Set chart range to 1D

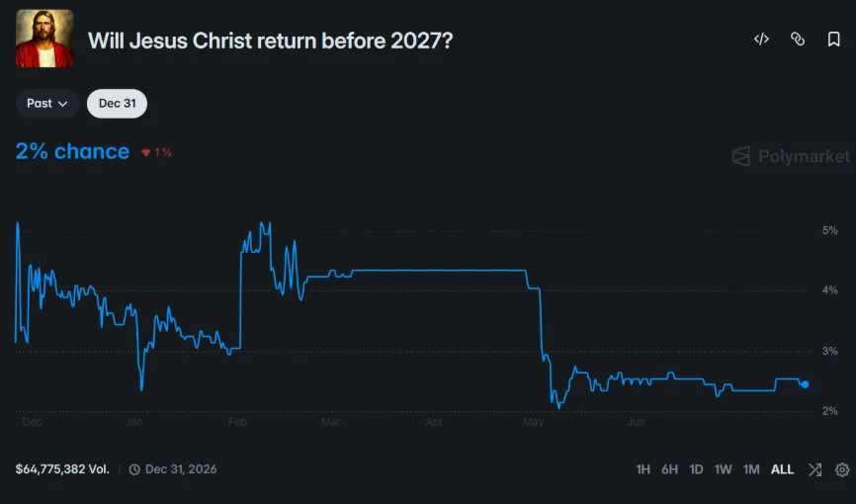[x=696, y=469]
